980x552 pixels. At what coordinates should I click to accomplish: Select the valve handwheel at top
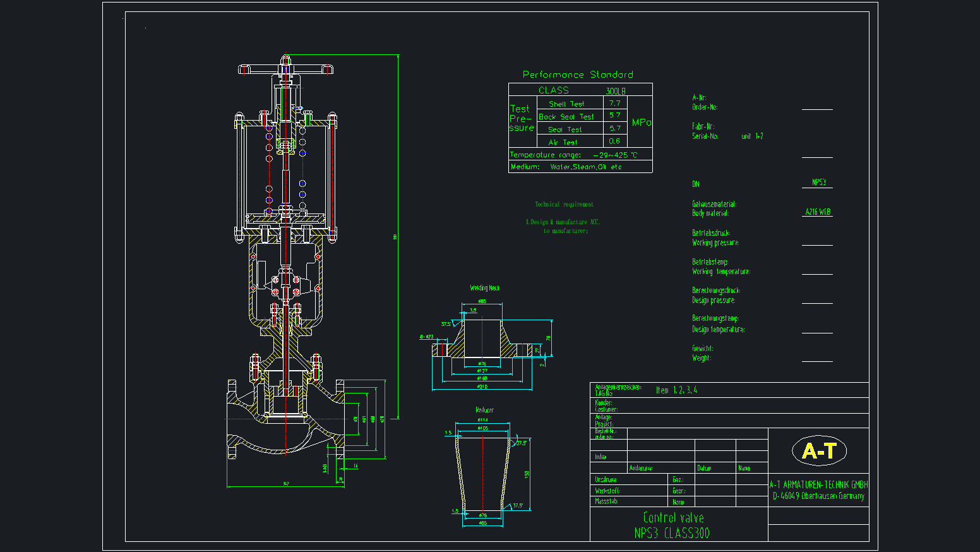tap(285, 68)
